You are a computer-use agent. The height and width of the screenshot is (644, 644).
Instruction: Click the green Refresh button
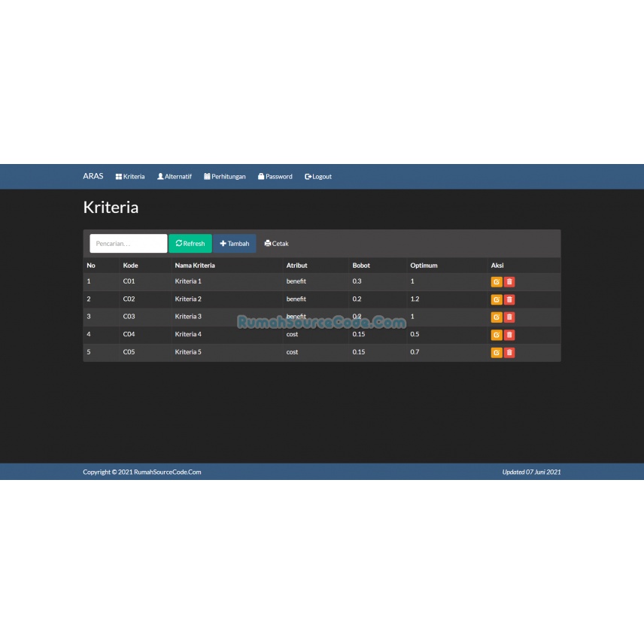coord(190,244)
